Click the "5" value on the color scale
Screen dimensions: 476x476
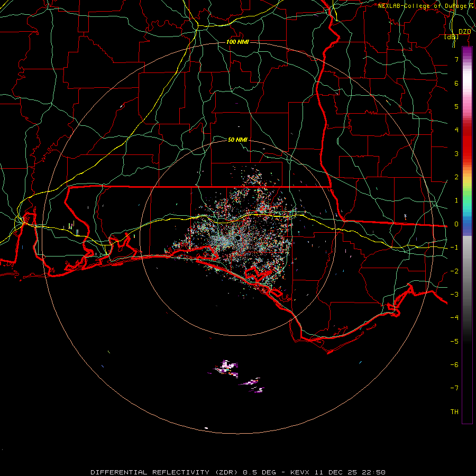tap(456, 106)
